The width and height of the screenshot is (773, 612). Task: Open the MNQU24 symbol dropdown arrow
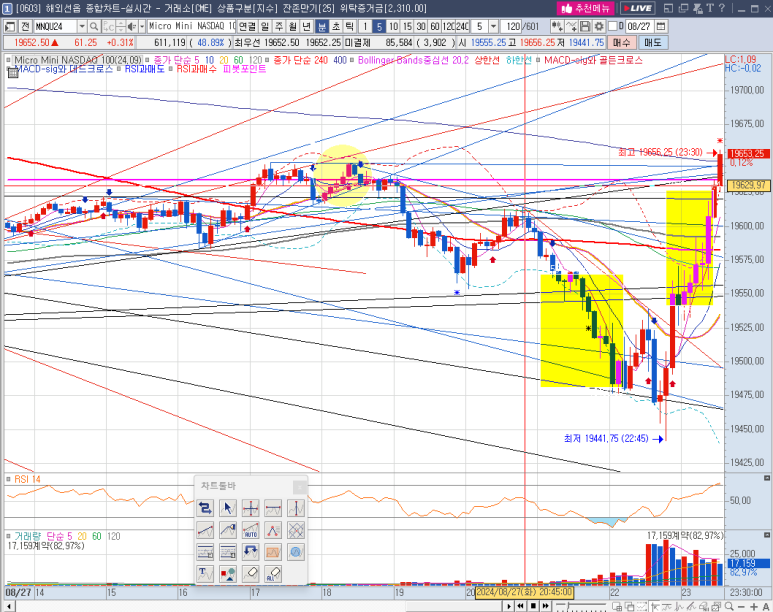[x=82, y=27]
